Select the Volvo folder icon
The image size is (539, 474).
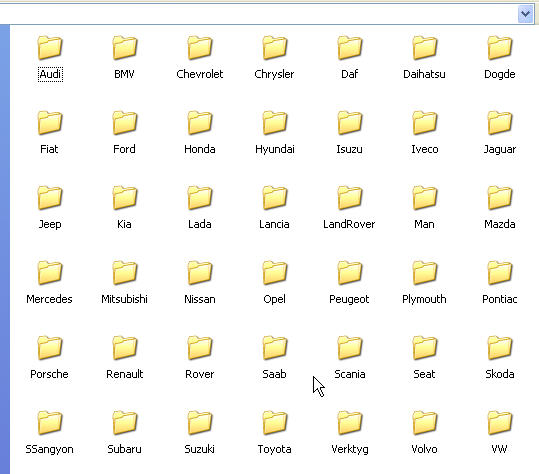tap(425, 422)
